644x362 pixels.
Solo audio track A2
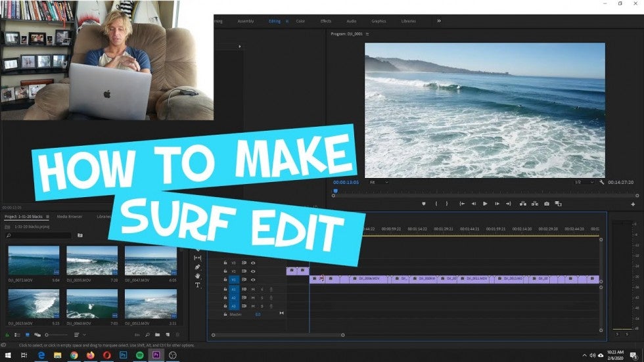point(262,298)
